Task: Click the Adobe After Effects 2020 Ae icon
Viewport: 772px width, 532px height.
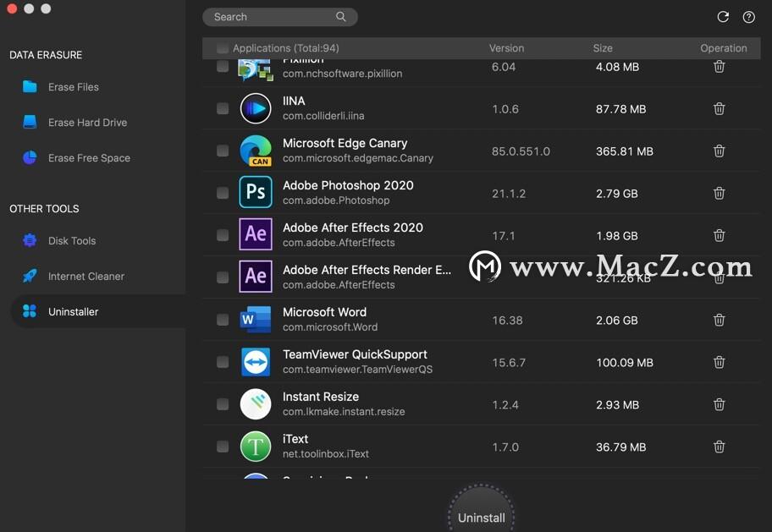Action: [x=256, y=234]
